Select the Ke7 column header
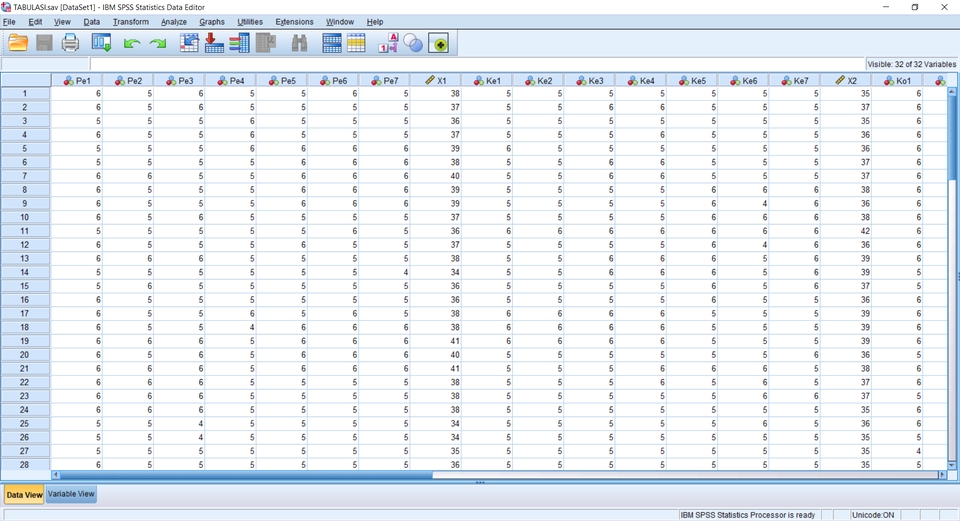This screenshot has width=960, height=521. click(x=795, y=80)
